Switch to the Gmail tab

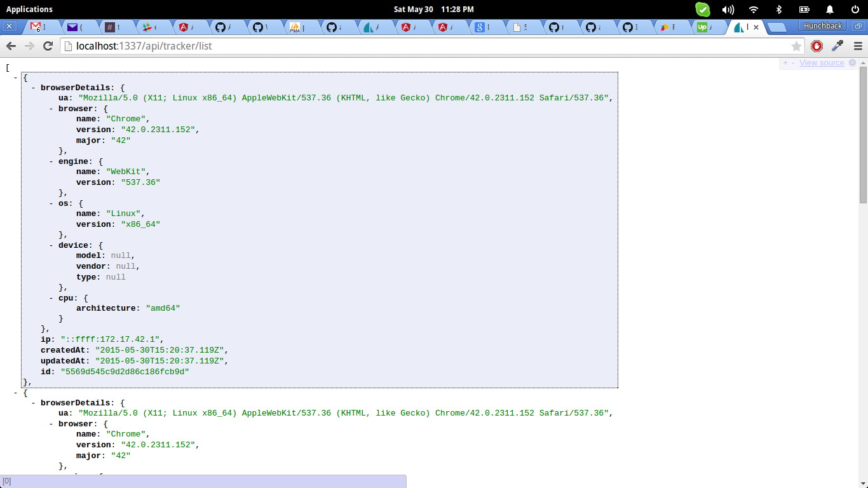point(42,27)
